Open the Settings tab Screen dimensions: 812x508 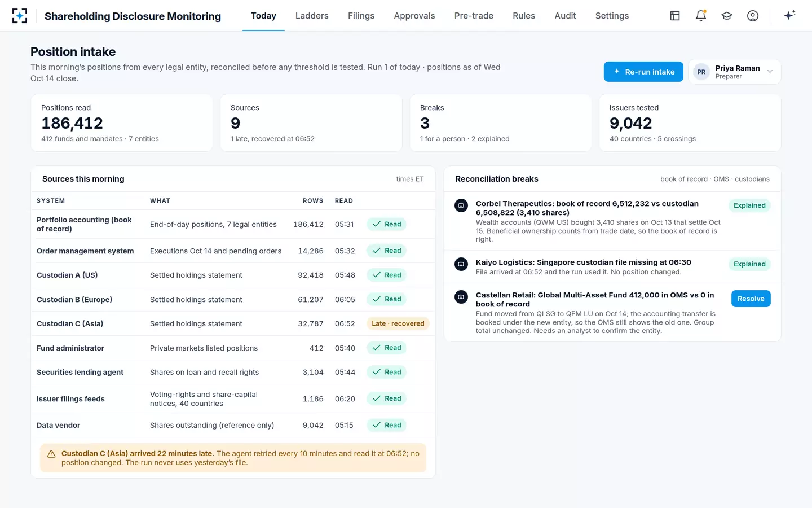pyautogui.click(x=612, y=16)
